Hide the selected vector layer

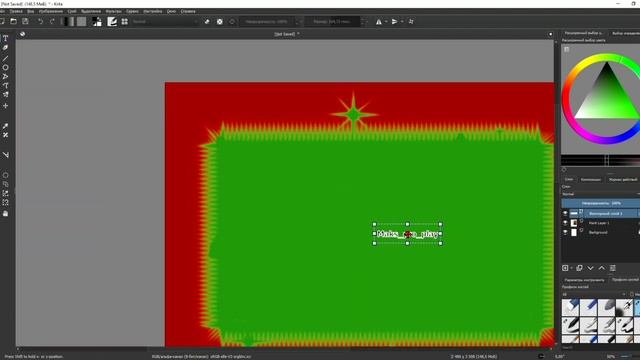point(565,213)
